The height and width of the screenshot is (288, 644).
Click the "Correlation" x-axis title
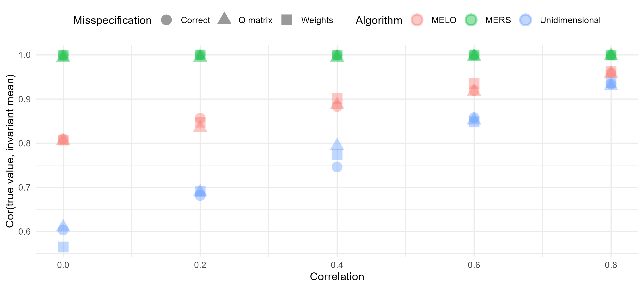point(337,277)
